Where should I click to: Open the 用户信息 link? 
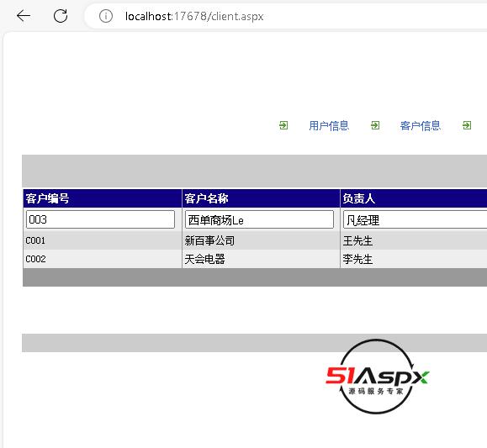(x=329, y=125)
